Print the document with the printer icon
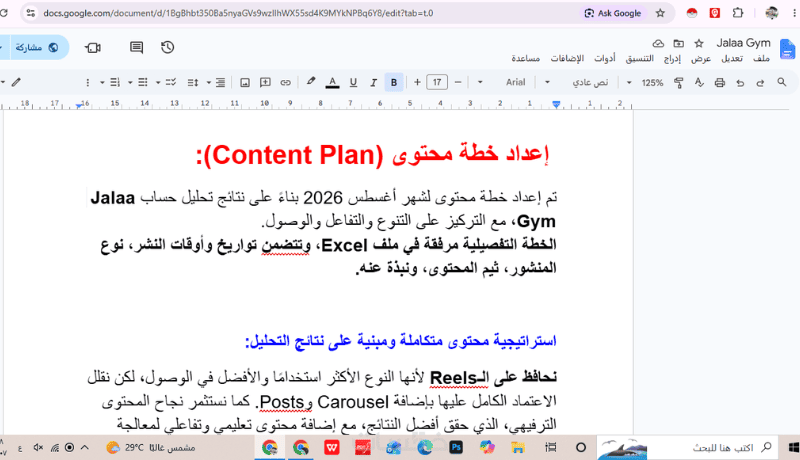This screenshot has width=800, height=460. point(719,83)
